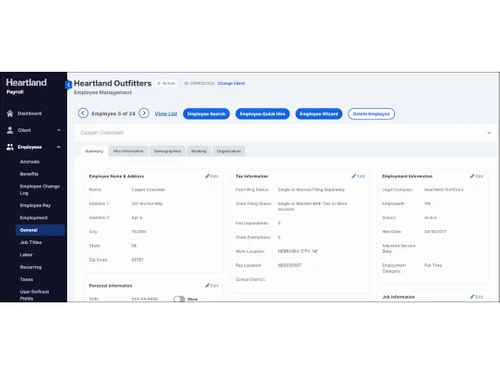Image resolution: width=500 pixels, height=375 pixels.
Task: Click the Client person icon in sidebar
Action: point(10,130)
